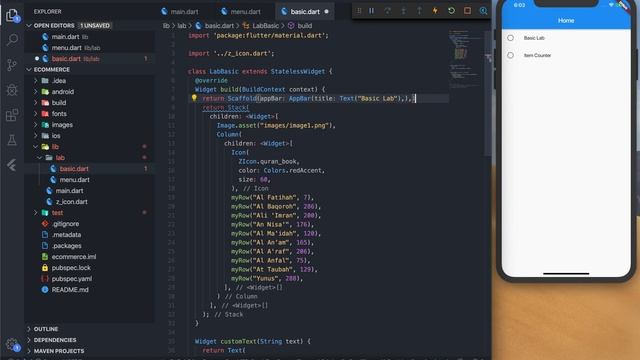640x360 pixels.
Task: Click the unsaved dot on basic.dart tab
Action: [x=327, y=12]
